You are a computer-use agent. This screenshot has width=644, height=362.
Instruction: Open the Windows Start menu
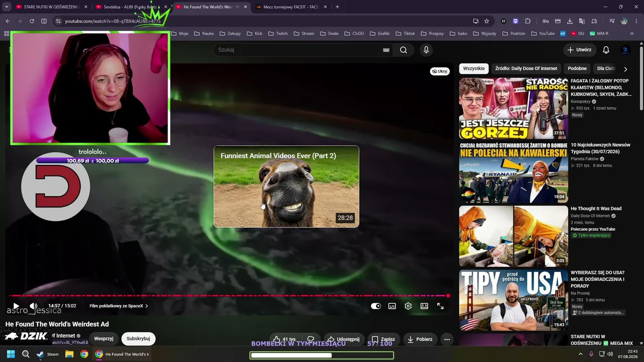[x=11, y=354]
